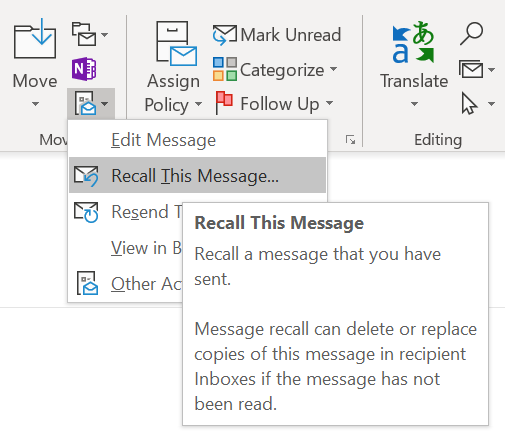
Task: Click the Move to folder icon
Action: [35, 39]
